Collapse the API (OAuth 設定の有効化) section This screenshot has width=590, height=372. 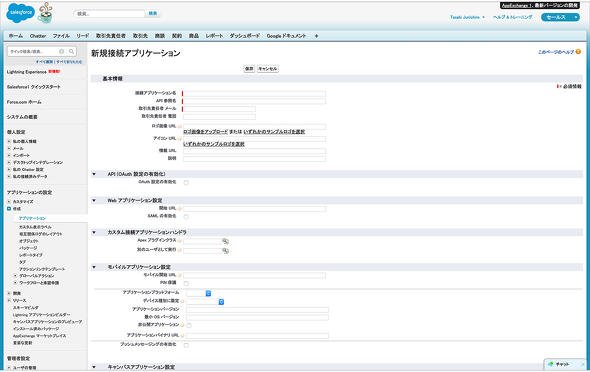94,174
